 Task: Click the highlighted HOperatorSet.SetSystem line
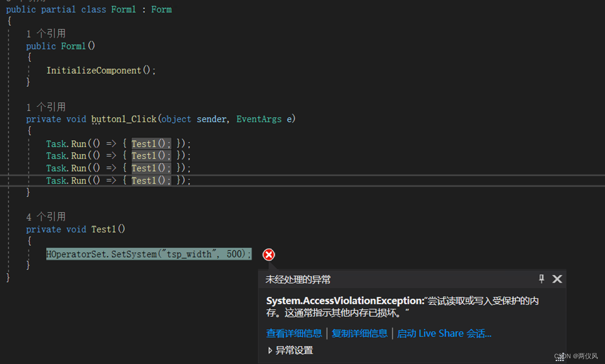tap(149, 254)
